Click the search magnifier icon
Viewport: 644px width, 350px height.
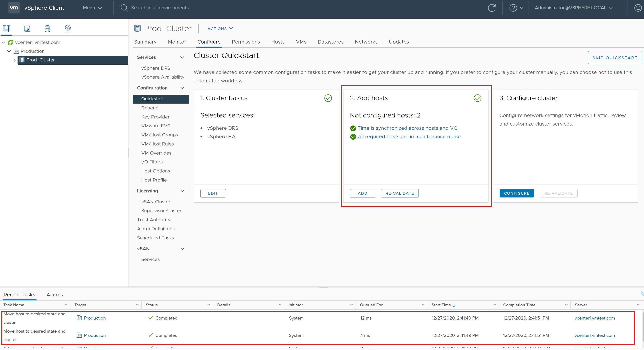point(124,8)
